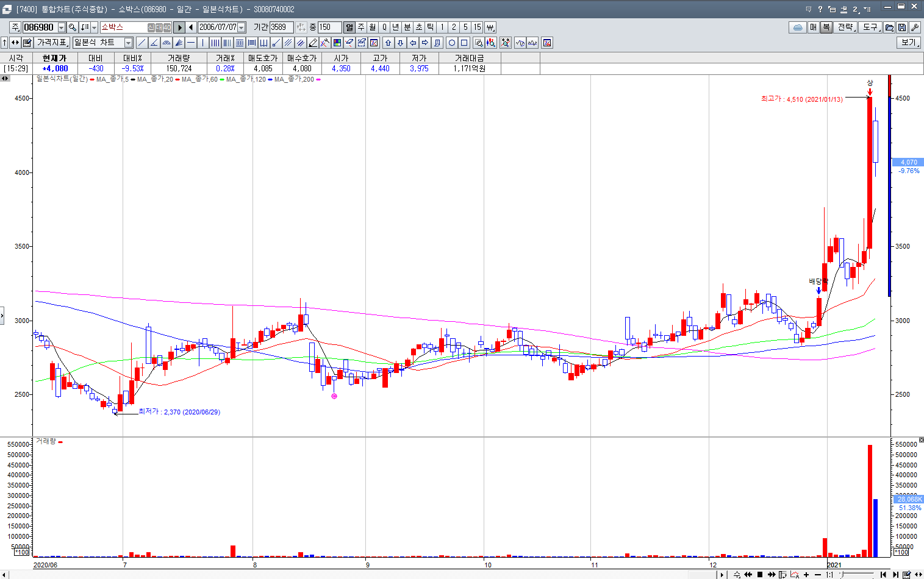Click the down arrow marker tool

pos(401,43)
